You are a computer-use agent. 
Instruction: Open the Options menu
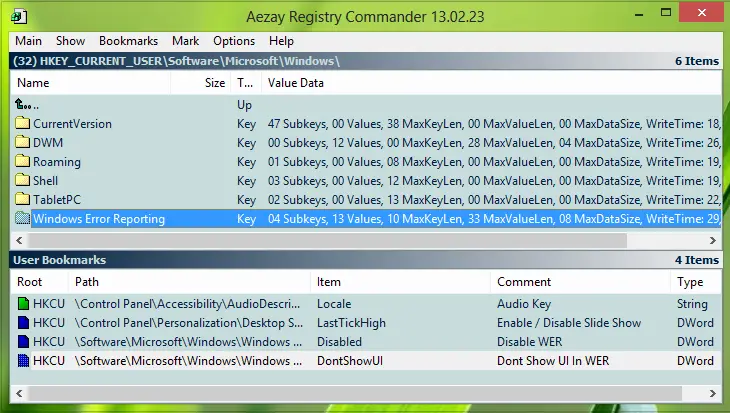point(234,41)
